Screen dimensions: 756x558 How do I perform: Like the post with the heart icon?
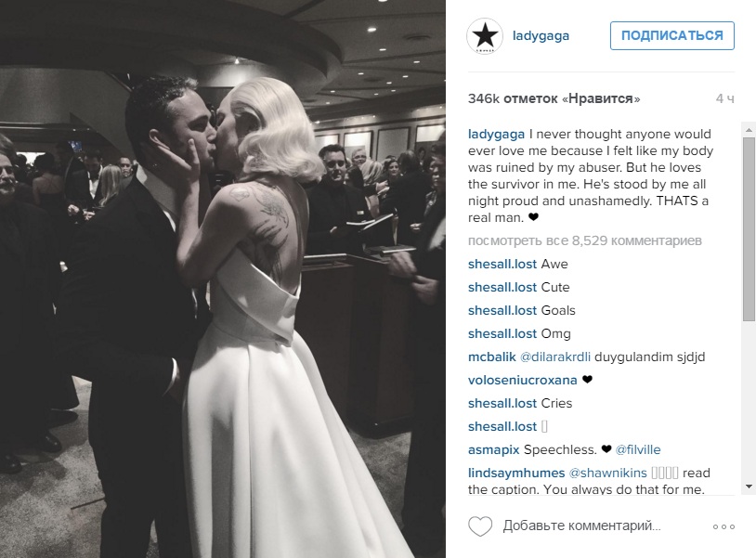tap(480, 526)
